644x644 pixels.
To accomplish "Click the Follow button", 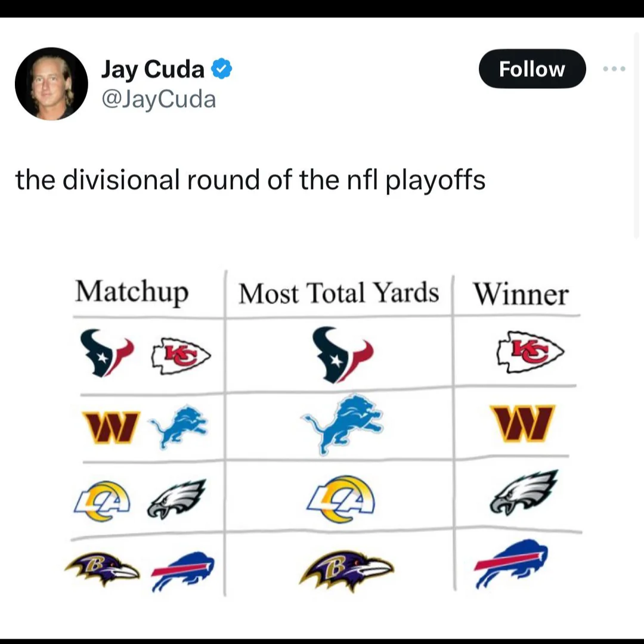I will [532, 69].
